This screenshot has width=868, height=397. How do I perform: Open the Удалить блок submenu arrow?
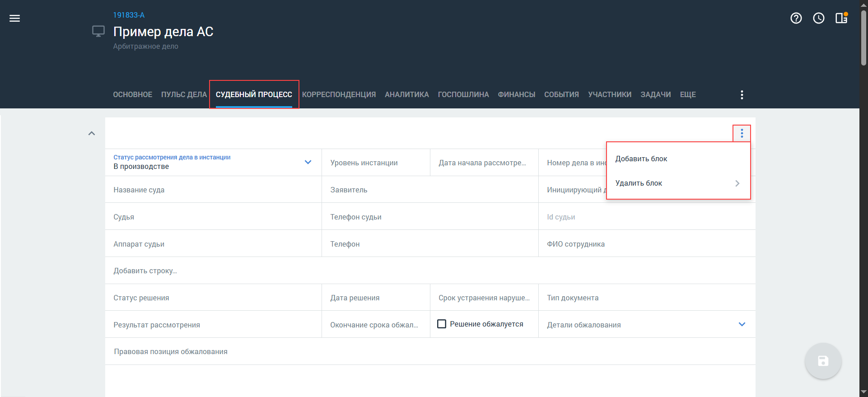(x=737, y=183)
